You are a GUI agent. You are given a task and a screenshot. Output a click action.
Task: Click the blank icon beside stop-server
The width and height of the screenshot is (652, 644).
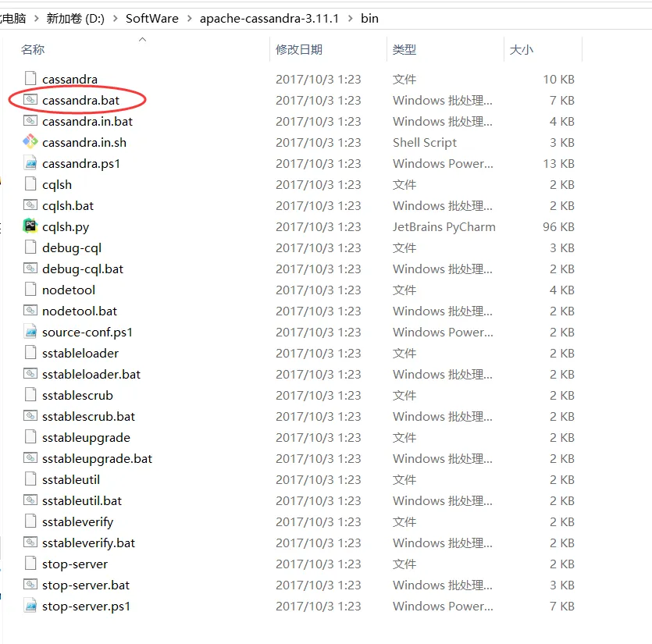[30, 563]
